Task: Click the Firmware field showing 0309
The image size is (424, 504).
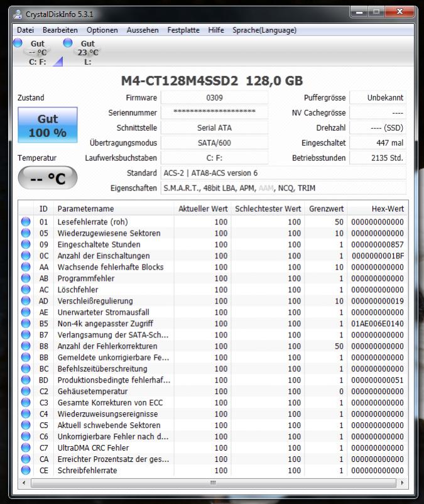Action: (x=214, y=97)
